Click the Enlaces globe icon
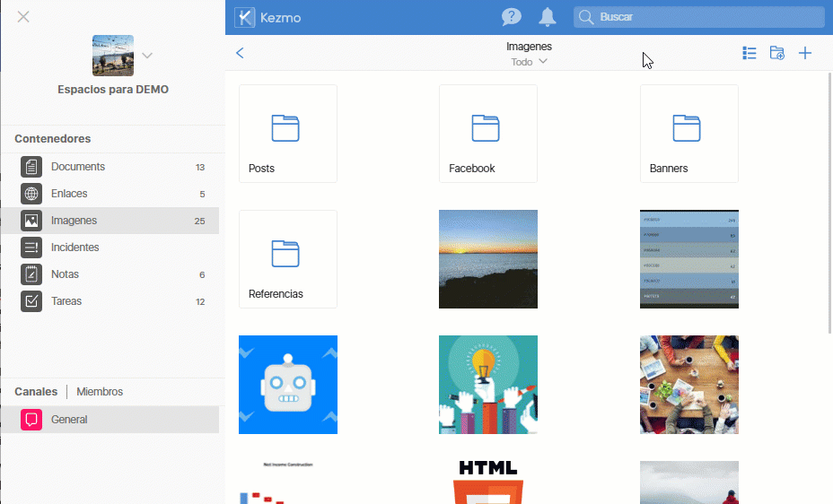Image resolution: width=833 pixels, height=504 pixels. point(31,194)
